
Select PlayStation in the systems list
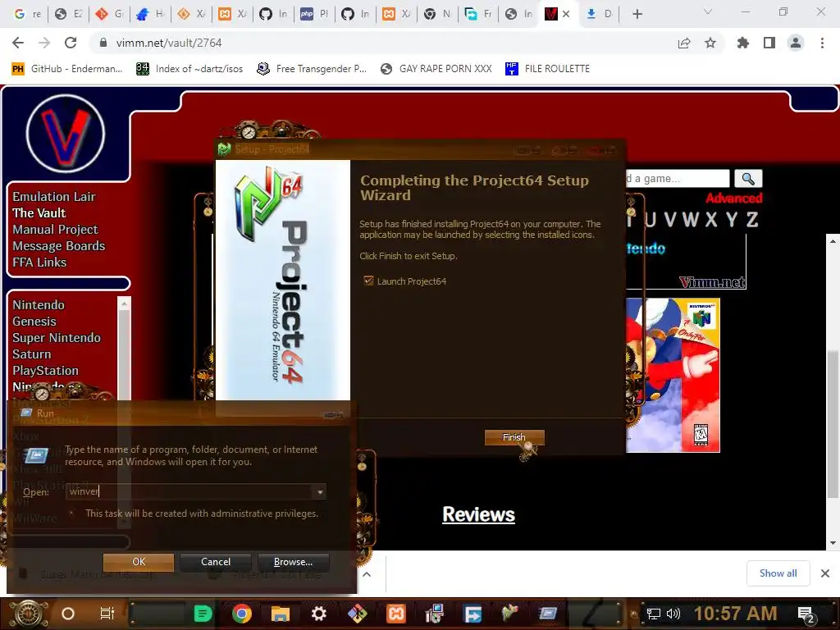pyautogui.click(x=46, y=371)
